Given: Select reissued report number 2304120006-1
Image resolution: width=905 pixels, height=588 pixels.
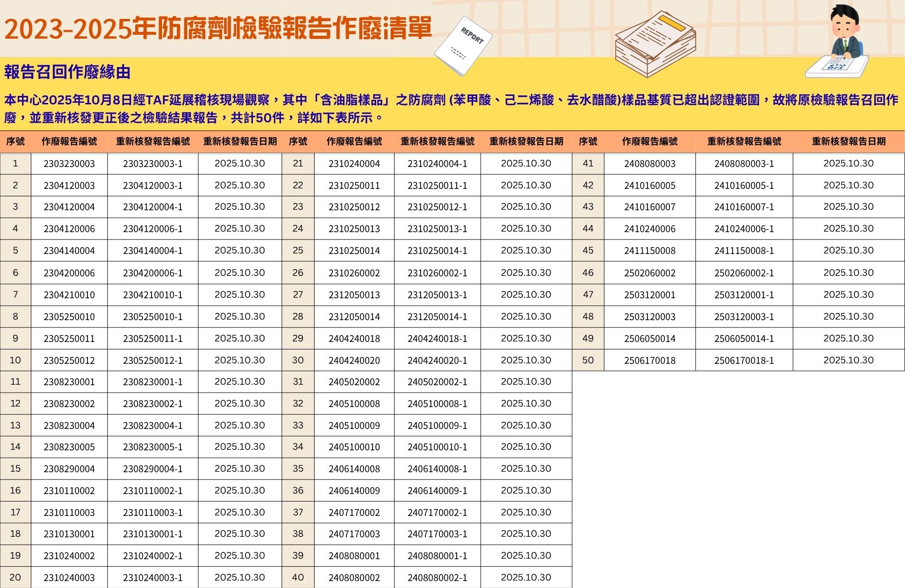Looking at the screenshot, I should [x=153, y=229].
